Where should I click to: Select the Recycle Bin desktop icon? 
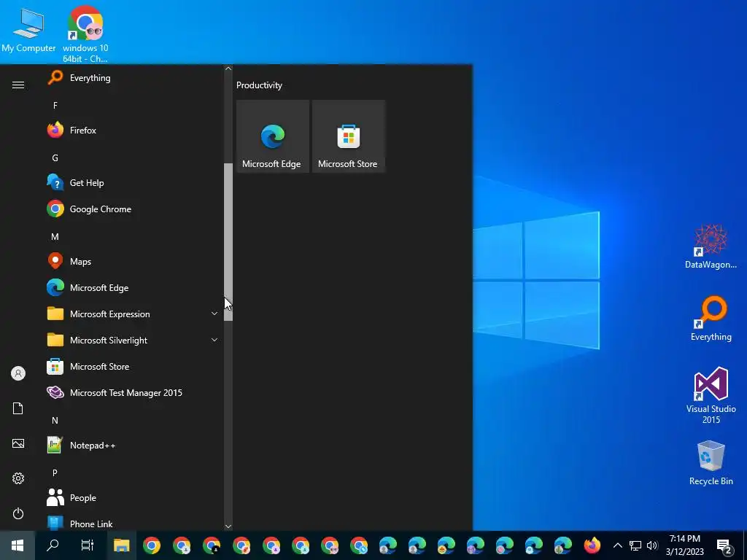point(711,463)
